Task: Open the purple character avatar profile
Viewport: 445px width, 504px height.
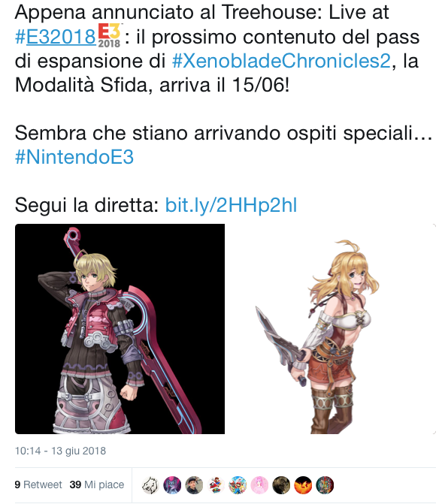Action: (x=172, y=484)
